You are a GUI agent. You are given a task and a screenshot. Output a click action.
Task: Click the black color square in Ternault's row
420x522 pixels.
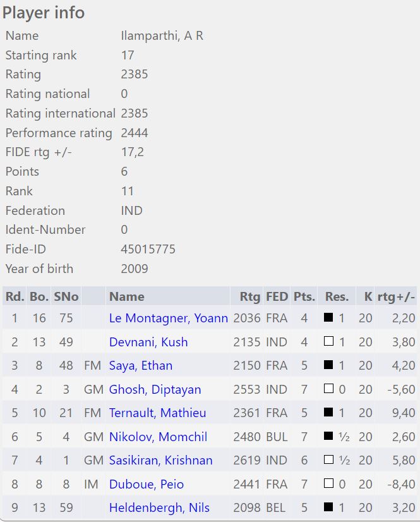coord(328,413)
